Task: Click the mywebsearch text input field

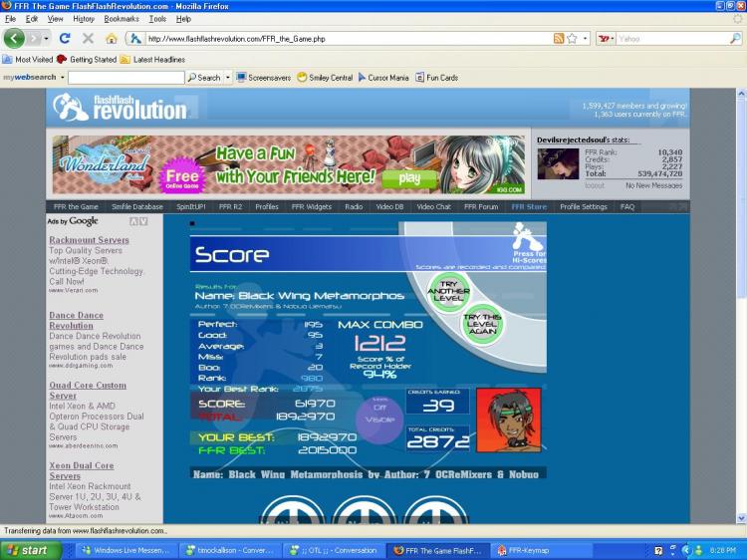Action: [126, 77]
